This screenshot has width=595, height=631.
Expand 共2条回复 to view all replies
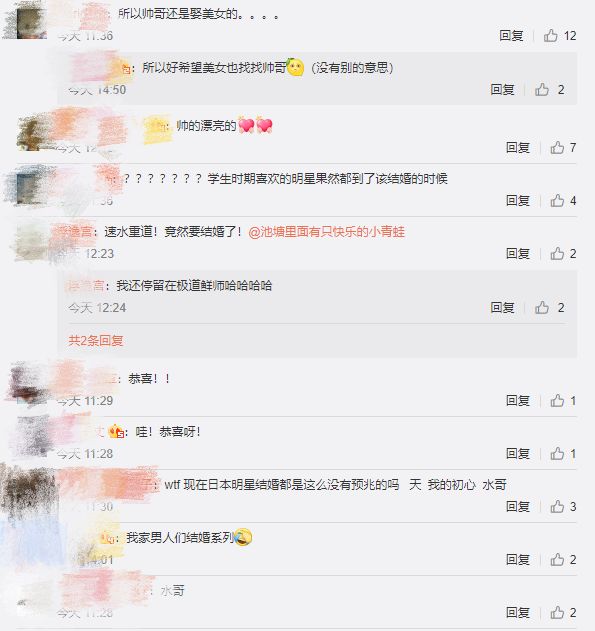(96, 340)
